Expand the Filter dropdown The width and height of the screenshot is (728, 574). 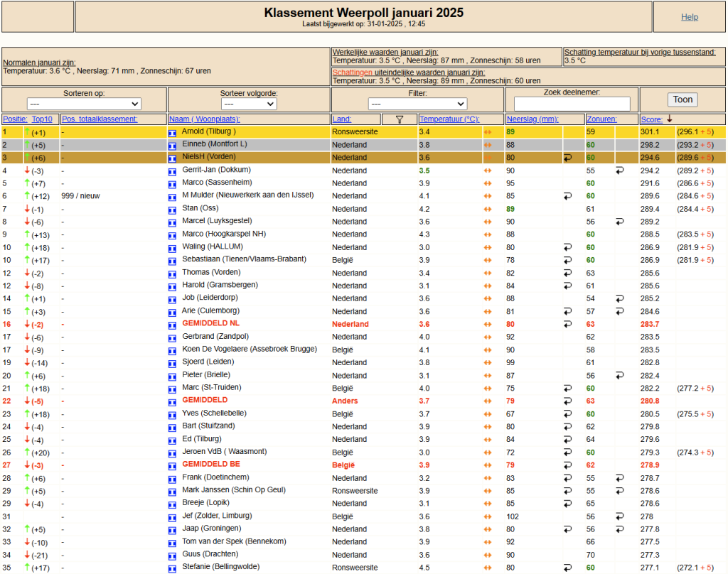tap(417, 104)
